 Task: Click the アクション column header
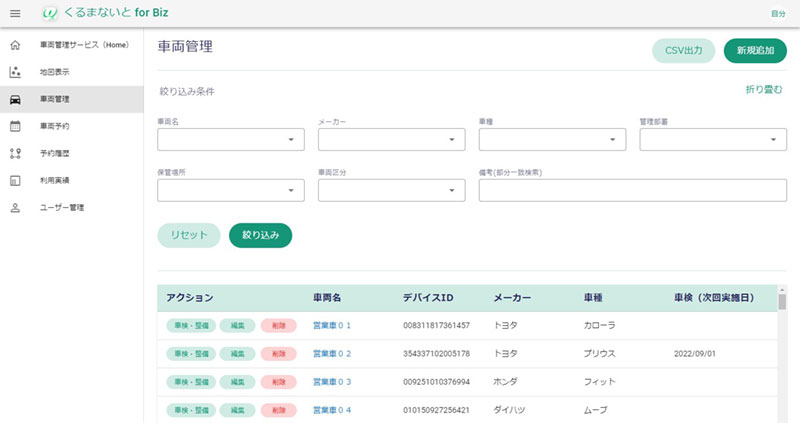(x=190, y=297)
